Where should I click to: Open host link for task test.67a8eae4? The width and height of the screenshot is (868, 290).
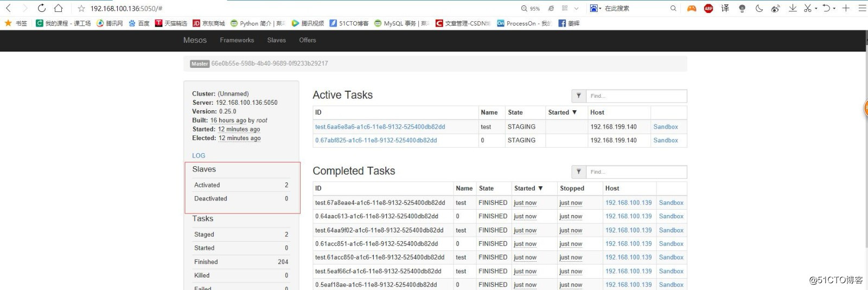(628, 203)
